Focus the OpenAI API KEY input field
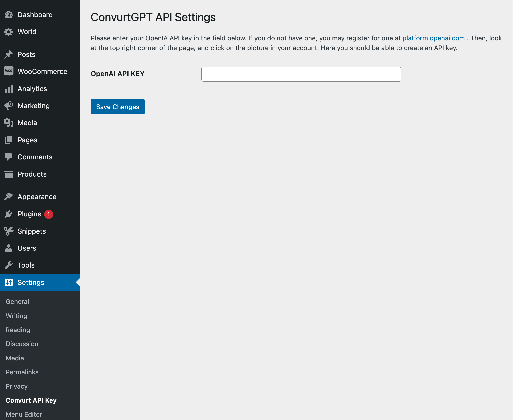The height and width of the screenshot is (420, 513). pyautogui.click(x=301, y=74)
